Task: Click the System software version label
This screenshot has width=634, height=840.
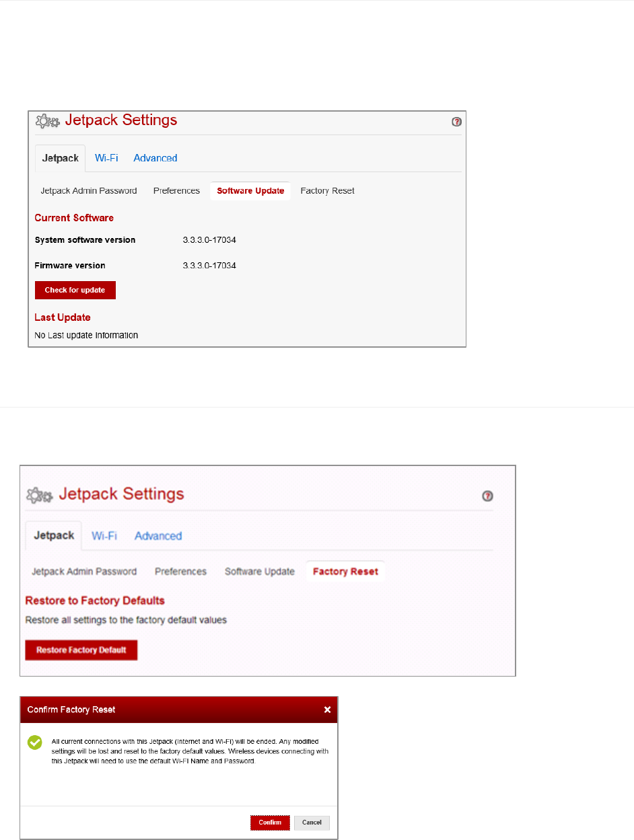Action: pyautogui.click(x=85, y=240)
